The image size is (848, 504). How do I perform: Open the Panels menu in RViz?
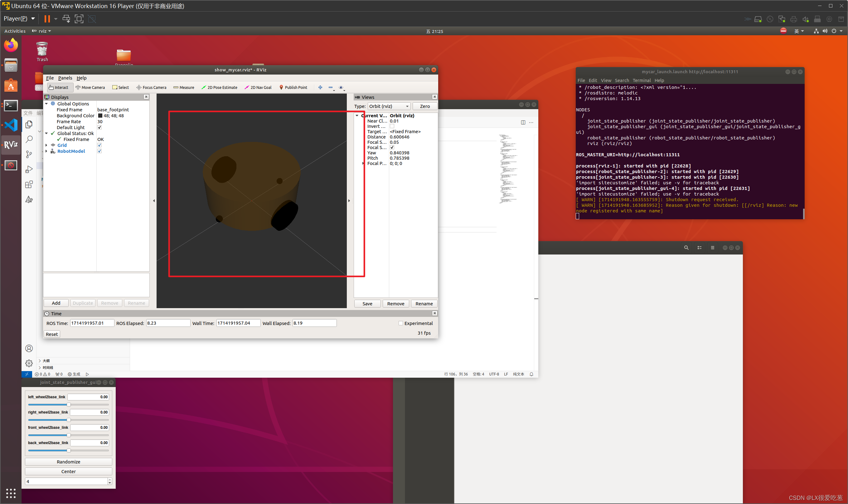pos(64,78)
